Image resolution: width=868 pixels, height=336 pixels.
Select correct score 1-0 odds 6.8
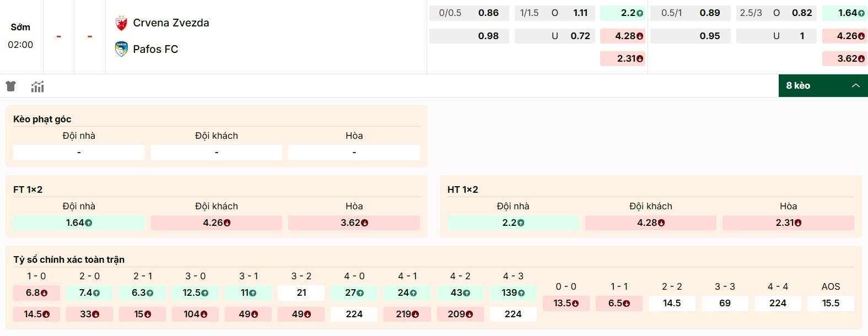(x=36, y=292)
